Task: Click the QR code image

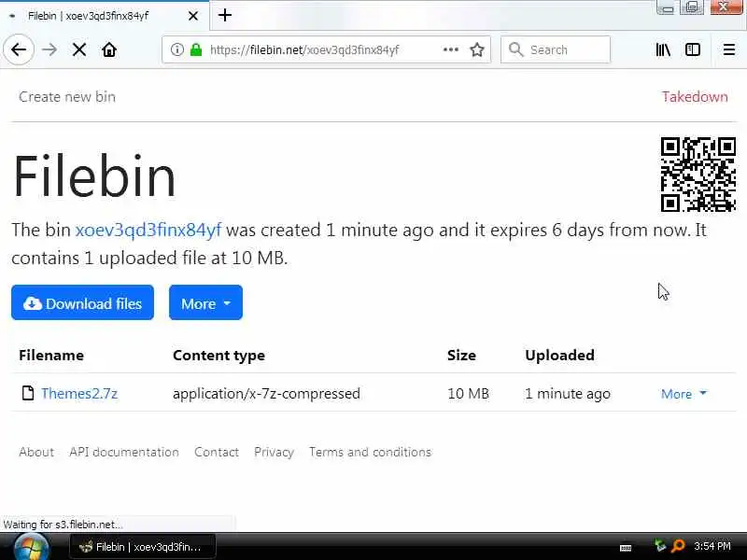Action: (x=698, y=175)
